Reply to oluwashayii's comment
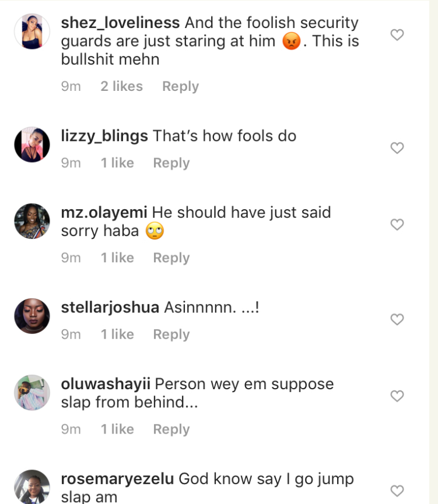 [171, 429]
